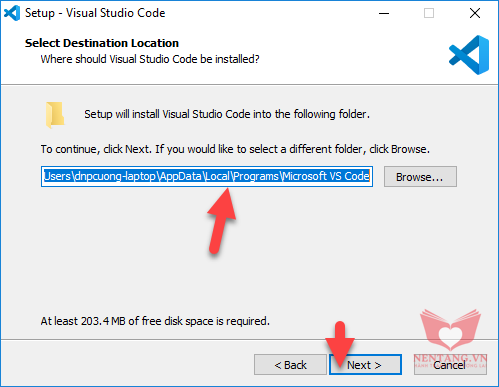Cancel the Visual Studio Code setup

[x=450, y=365]
